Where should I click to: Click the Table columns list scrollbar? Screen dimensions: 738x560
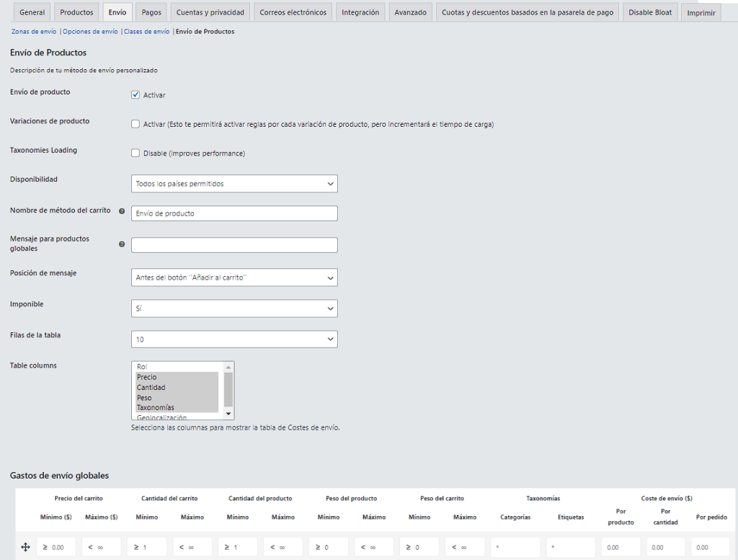tap(228, 390)
